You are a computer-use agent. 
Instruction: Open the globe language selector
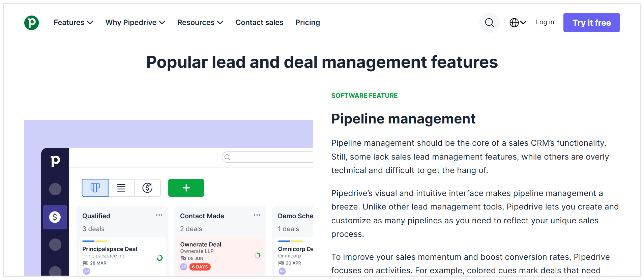pyautogui.click(x=518, y=23)
